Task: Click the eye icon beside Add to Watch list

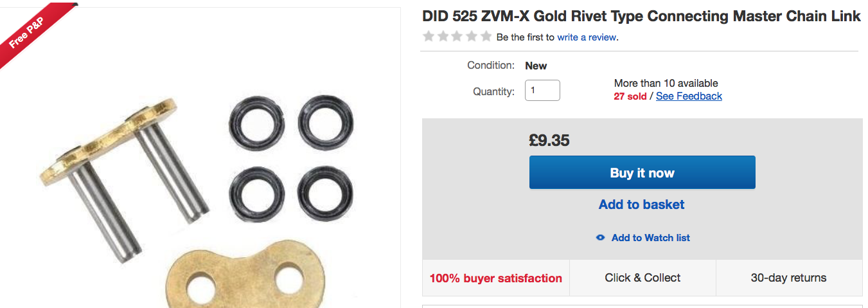Action: 600,238
